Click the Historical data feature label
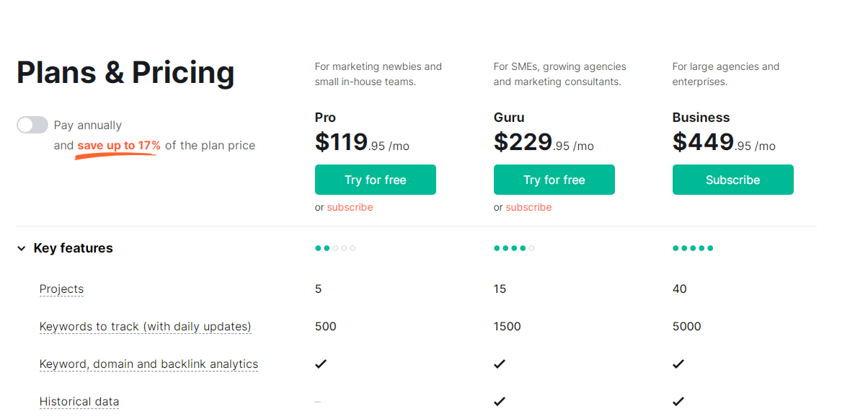The width and height of the screenshot is (868, 417). click(79, 402)
